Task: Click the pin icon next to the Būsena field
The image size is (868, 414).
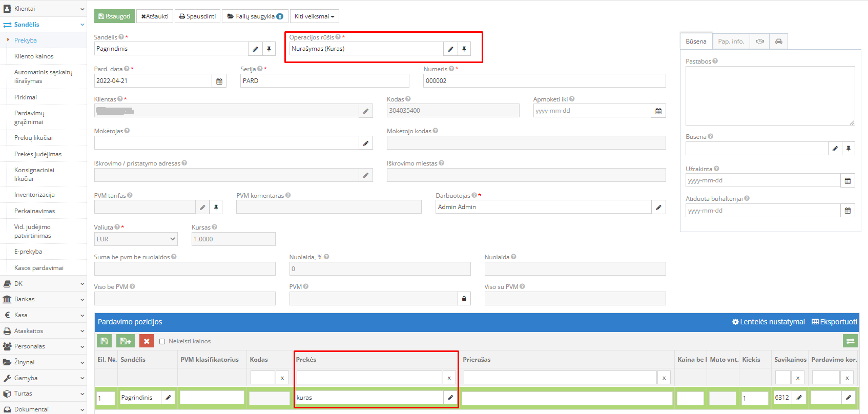Action: click(x=849, y=149)
